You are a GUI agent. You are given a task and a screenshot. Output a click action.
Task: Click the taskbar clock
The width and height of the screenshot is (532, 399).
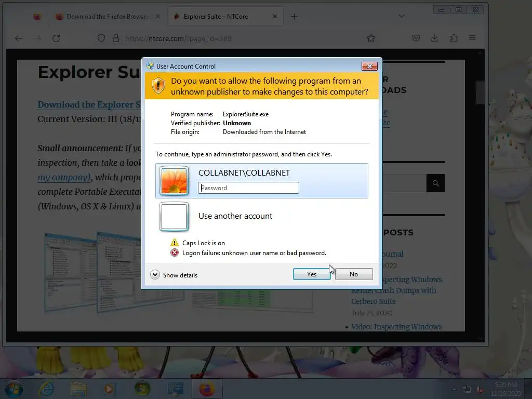coord(506,389)
